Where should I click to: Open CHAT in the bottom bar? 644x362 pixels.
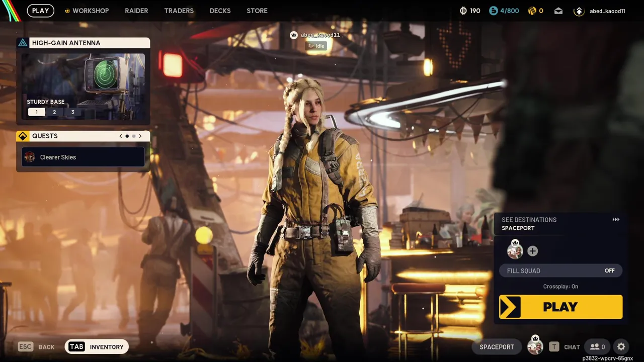[x=572, y=347]
